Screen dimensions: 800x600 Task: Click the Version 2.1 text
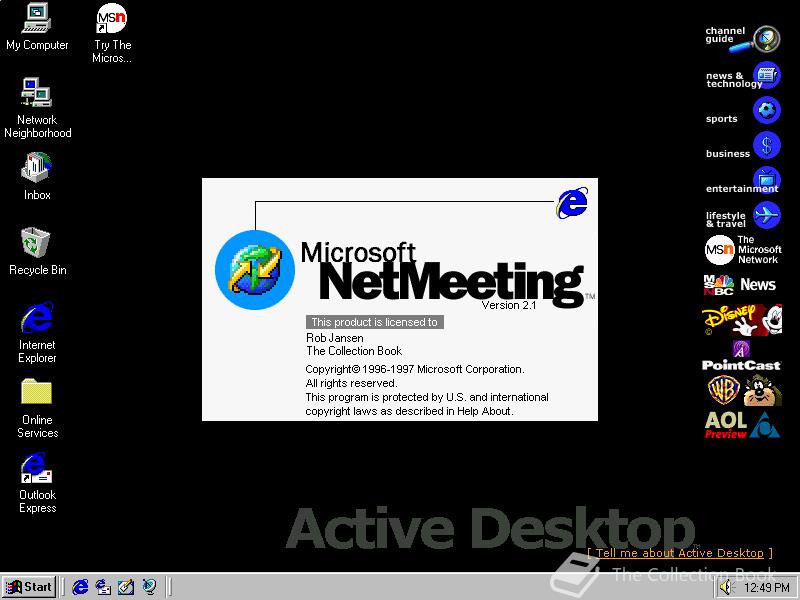coord(509,305)
